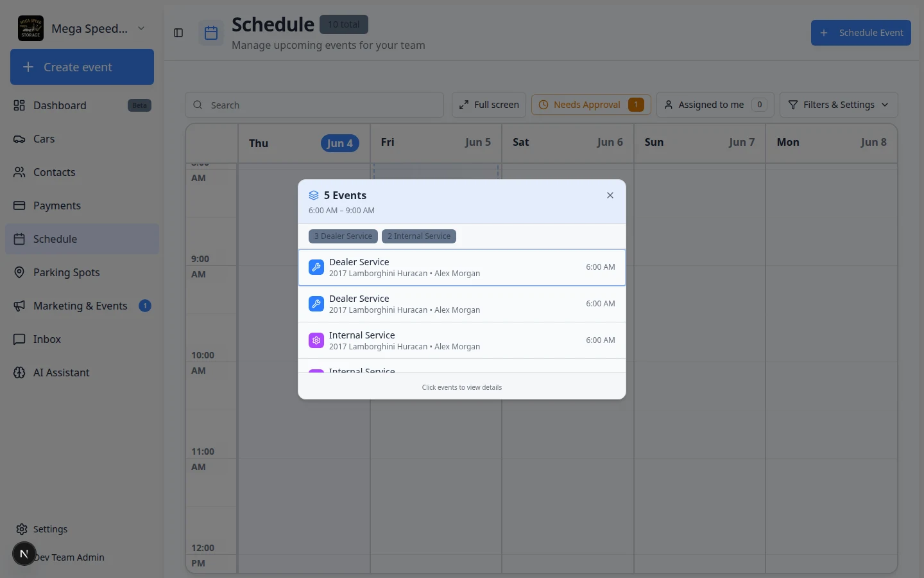Click the 11:00 AM time label
This screenshot has height=578, width=924.
tap(203, 459)
